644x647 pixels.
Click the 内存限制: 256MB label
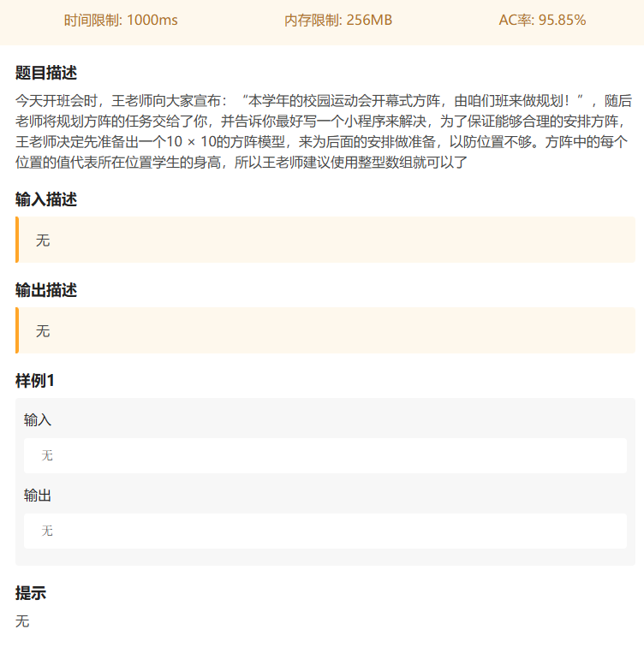(x=338, y=21)
